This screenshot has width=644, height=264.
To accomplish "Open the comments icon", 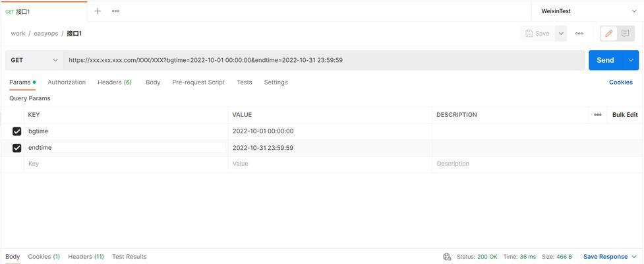I will point(625,33).
